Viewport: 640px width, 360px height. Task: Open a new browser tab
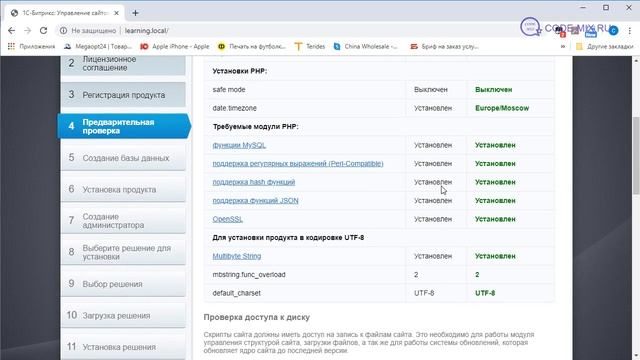tap(135, 13)
